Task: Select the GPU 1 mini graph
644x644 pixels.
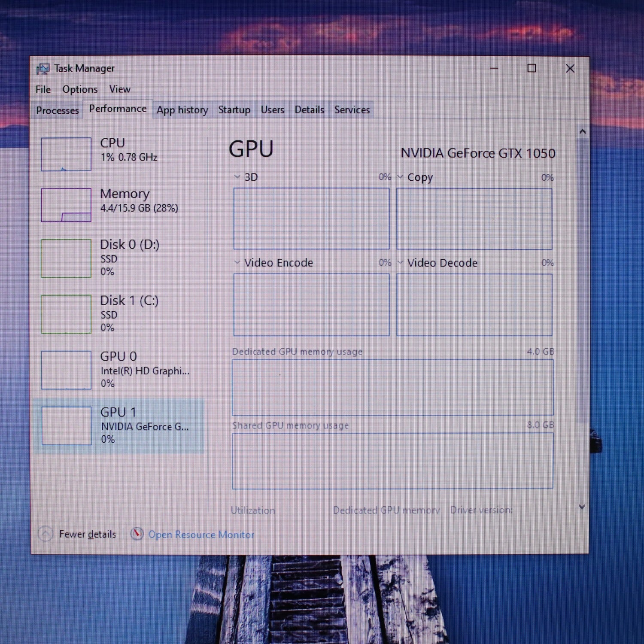Action: [x=66, y=426]
